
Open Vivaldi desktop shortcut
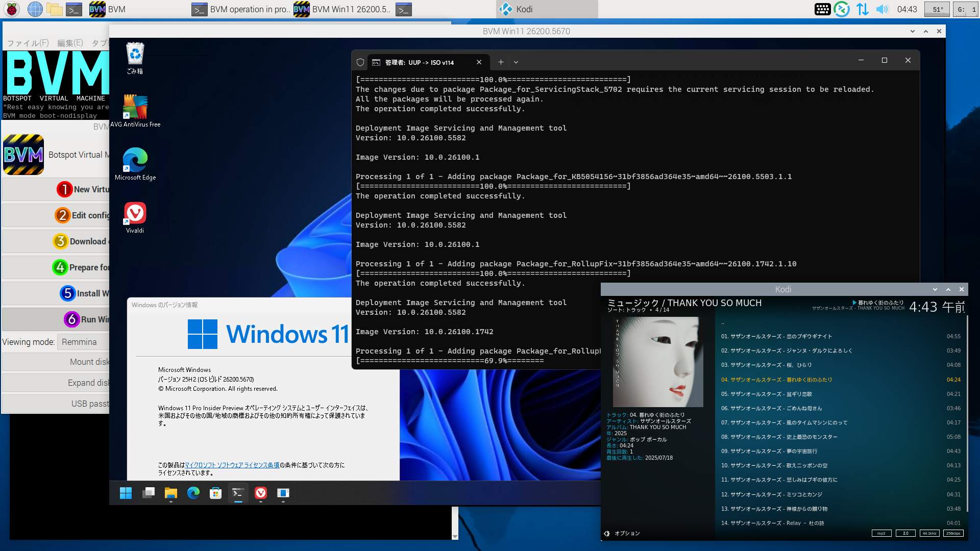pyautogui.click(x=135, y=217)
